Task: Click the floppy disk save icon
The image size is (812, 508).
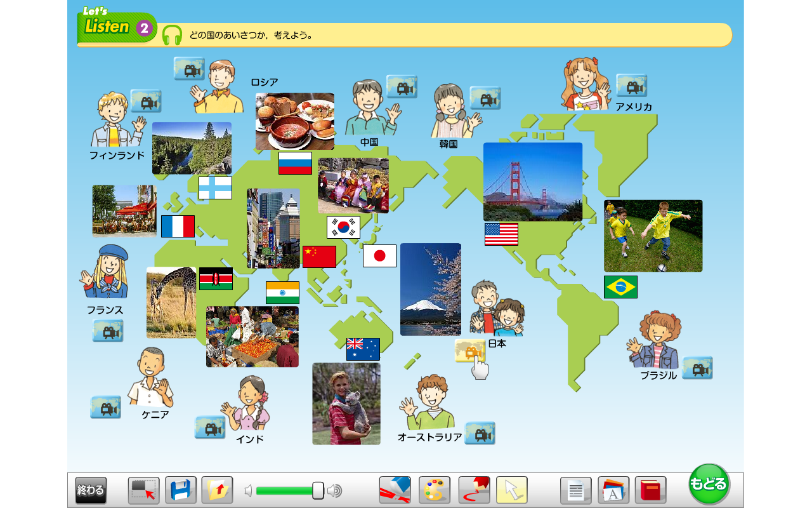Action: pyautogui.click(x=181, y=490)
